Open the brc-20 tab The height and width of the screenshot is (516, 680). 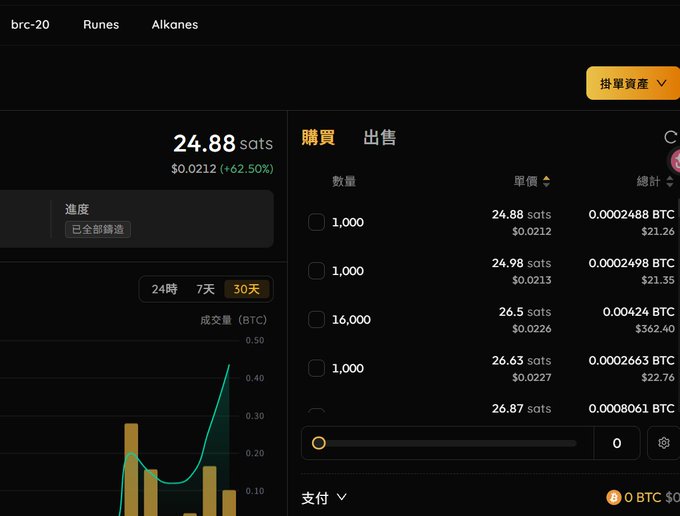pos(30,25)
